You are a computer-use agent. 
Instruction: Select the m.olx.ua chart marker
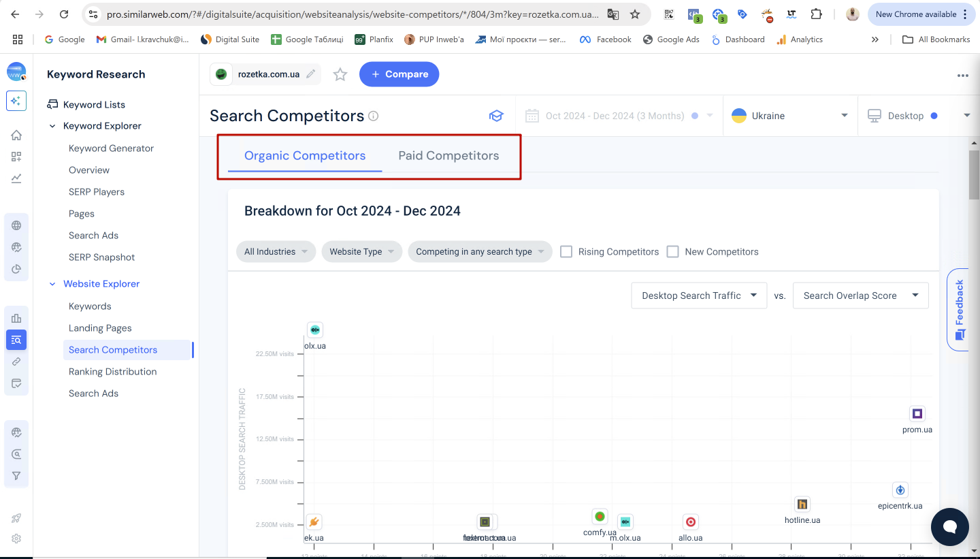pyautogui.click(x=625, y=522)
